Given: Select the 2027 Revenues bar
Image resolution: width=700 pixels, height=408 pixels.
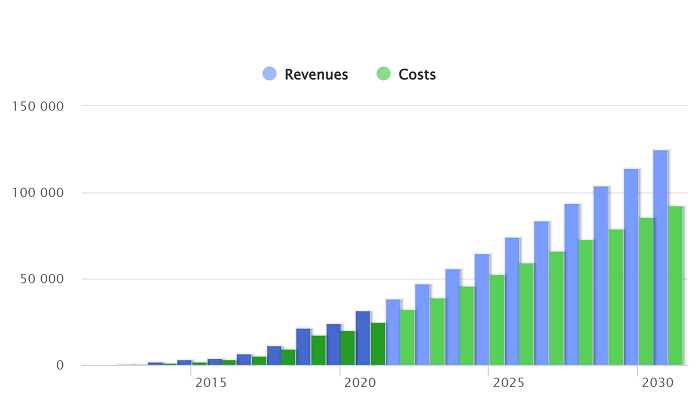Looking at the screenshot, I should (x=542, y=293).
